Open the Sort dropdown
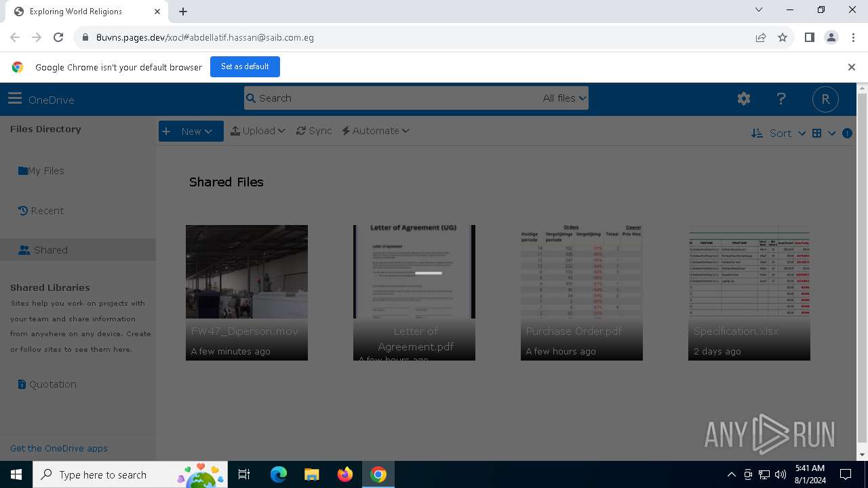 pyautogui.click(x=778, y=133)
